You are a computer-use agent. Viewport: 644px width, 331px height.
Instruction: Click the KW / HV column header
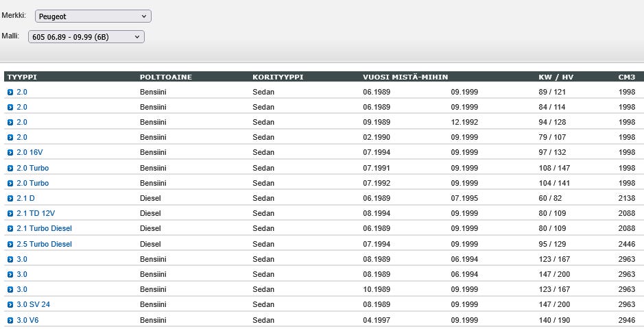556,77
